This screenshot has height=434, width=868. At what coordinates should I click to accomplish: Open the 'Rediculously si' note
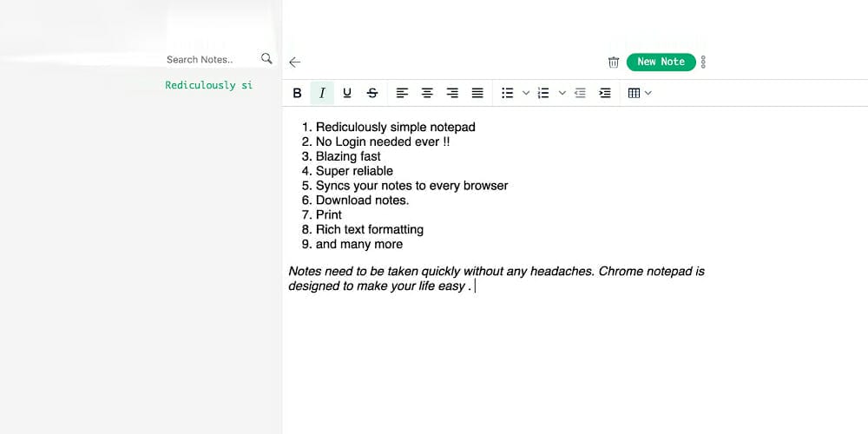tap(208, 85)
